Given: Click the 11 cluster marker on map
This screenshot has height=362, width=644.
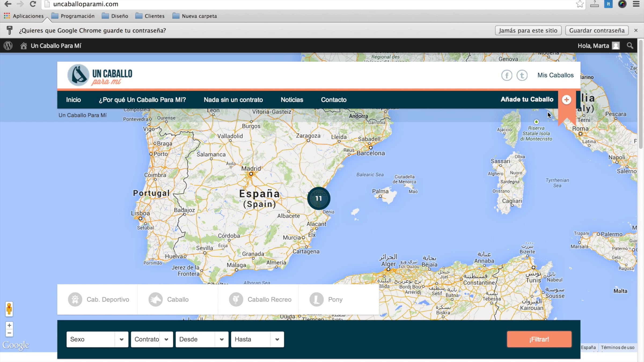Looking at the screenshot, I should [x=319, y=198].
